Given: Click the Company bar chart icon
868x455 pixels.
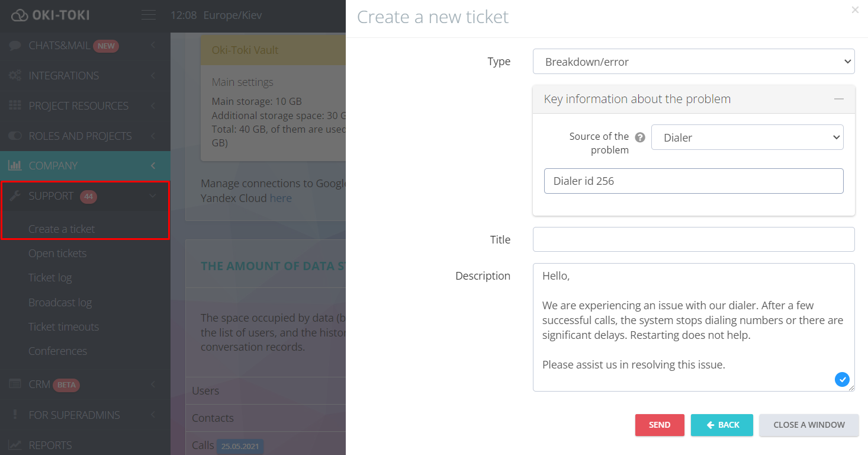Looking at the screenshot, I should coord(15,166).
